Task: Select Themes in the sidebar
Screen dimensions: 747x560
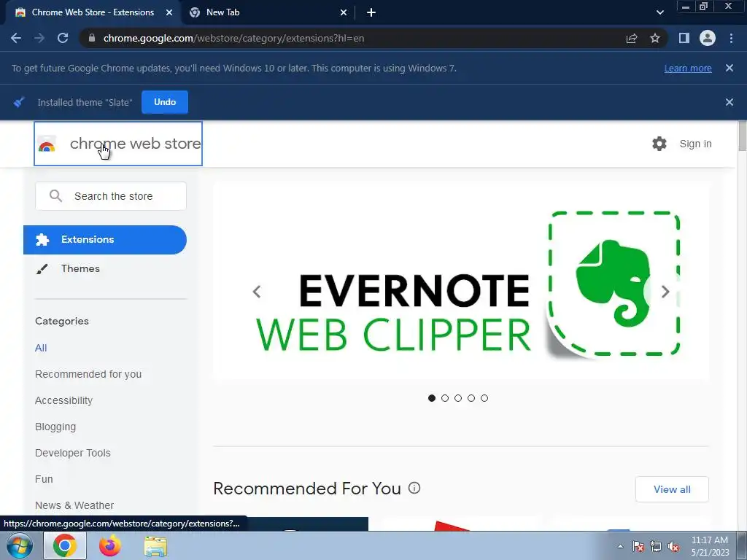Action: pos(80,268)
